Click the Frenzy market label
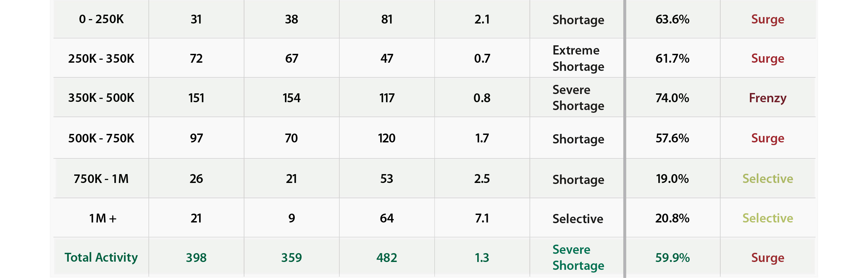 point(768,98)
